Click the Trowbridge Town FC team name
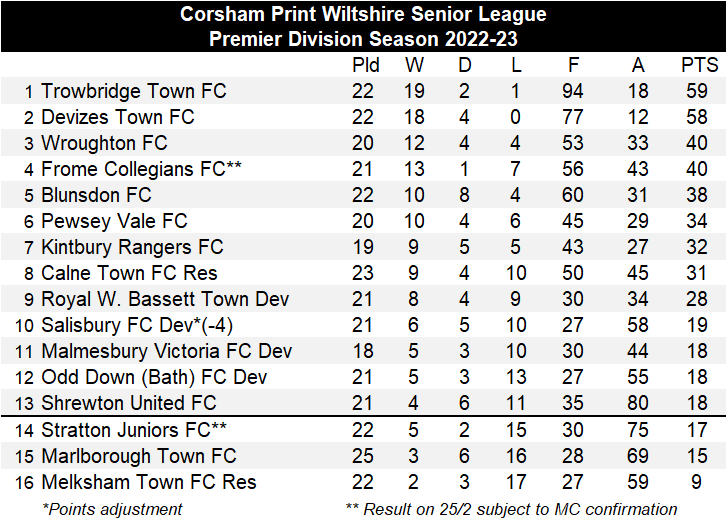 [133, 91]
